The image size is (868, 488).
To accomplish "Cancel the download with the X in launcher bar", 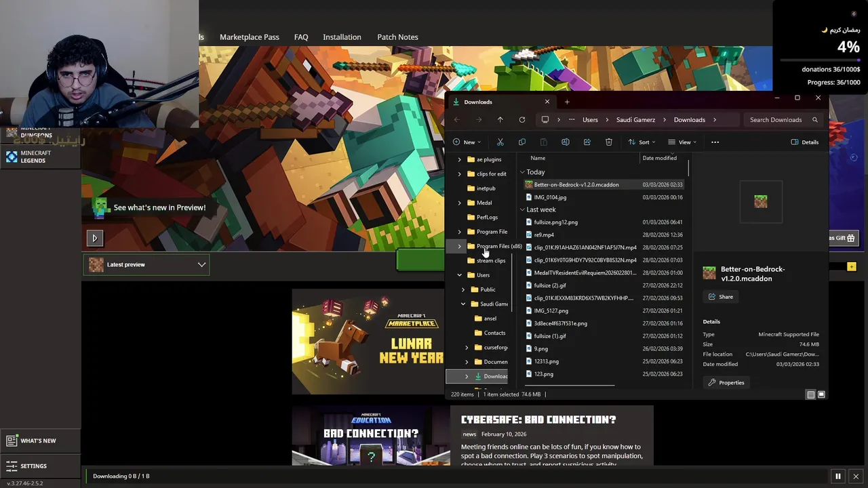I will point(856,476).
